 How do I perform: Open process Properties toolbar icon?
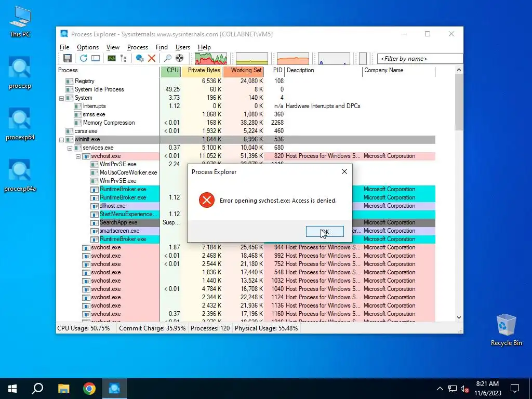pos(139,58)
